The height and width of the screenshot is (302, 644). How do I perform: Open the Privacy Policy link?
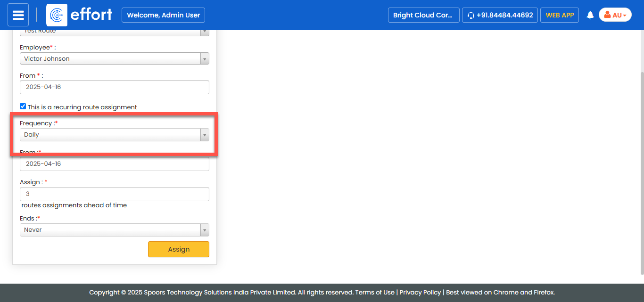click(x=420, y=292)
